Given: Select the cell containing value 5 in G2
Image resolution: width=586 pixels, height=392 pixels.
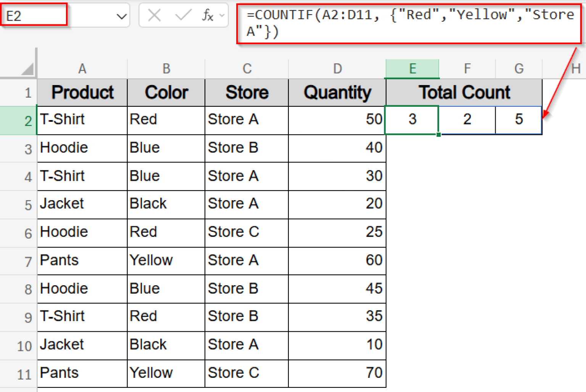Looking at the screenshot, I should tap(518, 120).
